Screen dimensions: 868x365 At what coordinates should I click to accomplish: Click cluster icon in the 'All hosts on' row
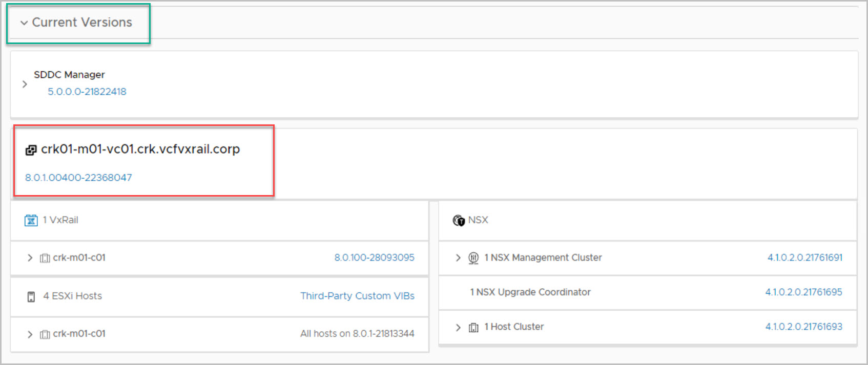coord(45,334)
